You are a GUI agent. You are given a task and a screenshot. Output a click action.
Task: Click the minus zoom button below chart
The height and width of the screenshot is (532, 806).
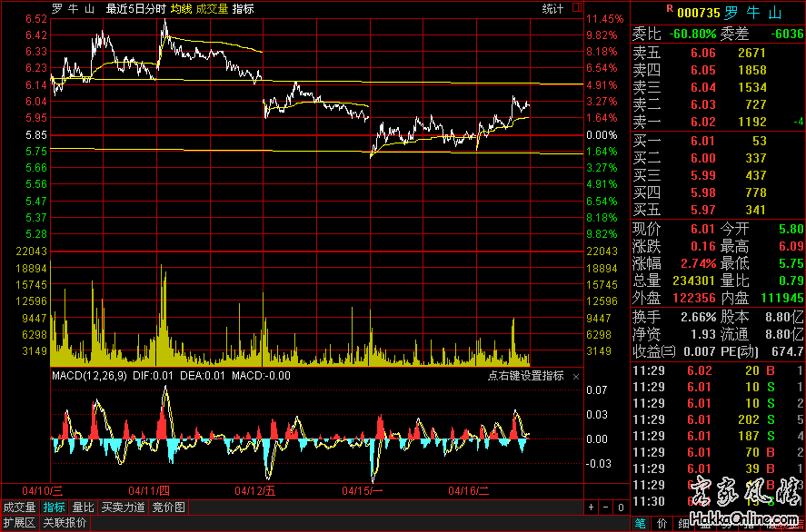pos(605,507)
